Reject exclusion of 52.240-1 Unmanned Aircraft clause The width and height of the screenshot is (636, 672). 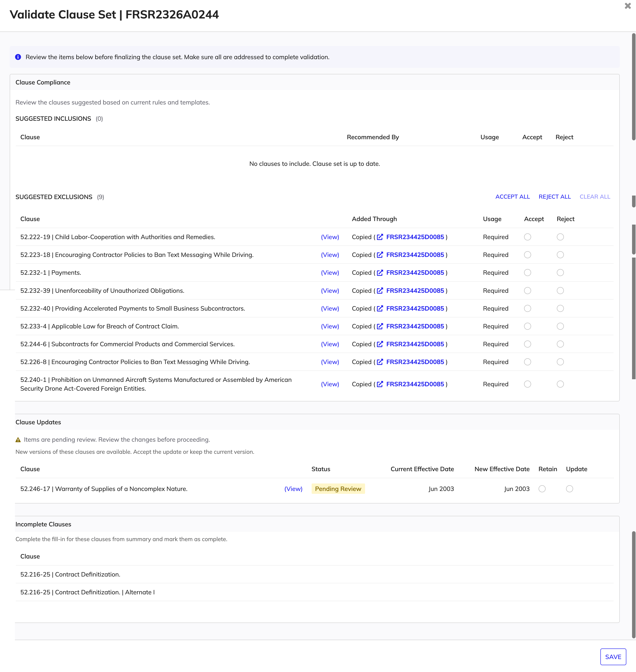pos(560,384)
